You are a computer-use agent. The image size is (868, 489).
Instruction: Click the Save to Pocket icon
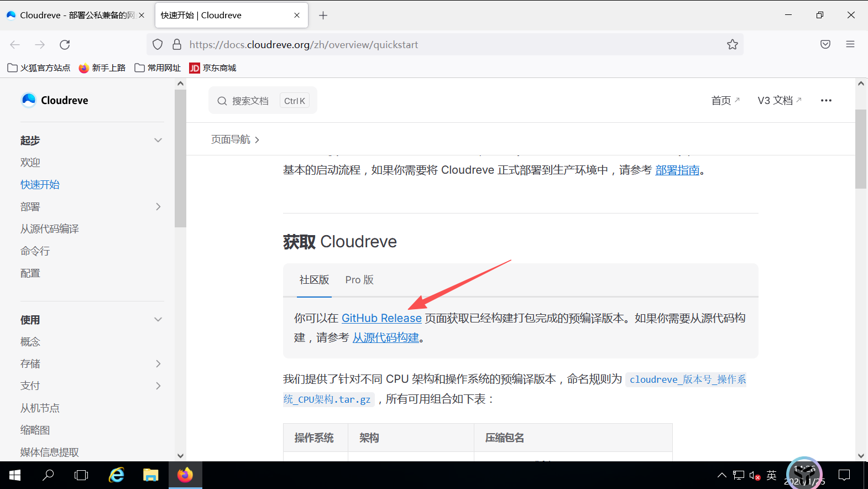[x=825, y=44]
